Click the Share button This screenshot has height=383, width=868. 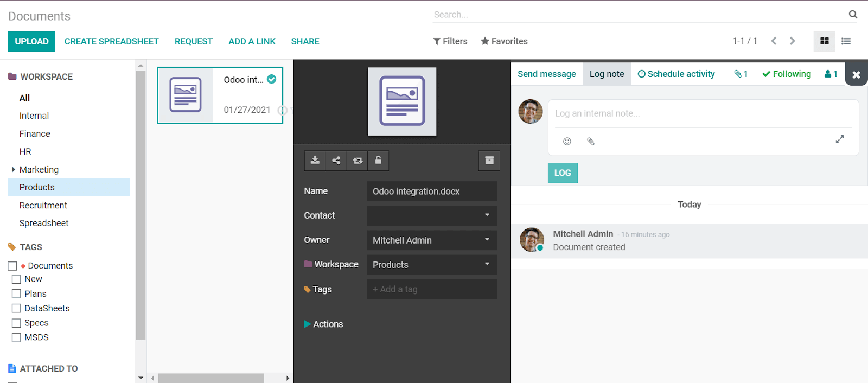click(305, 41)
